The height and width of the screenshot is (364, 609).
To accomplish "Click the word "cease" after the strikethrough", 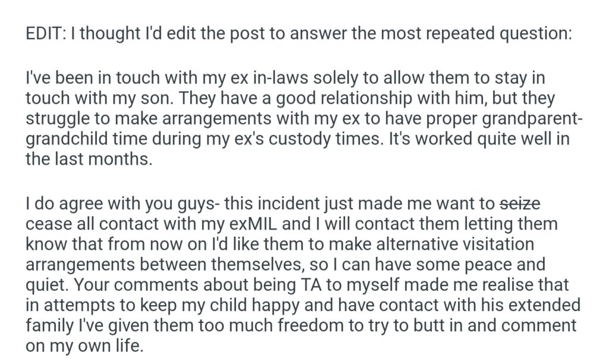I will pos(46,225).
